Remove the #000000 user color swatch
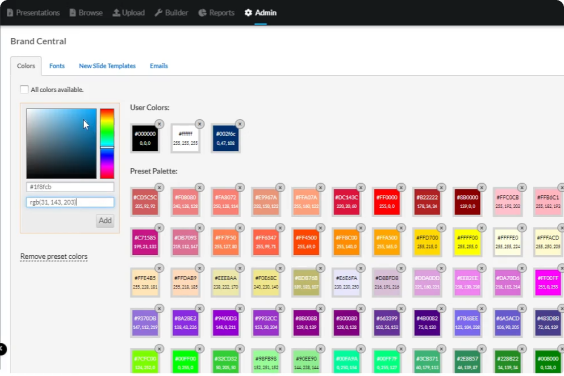 pos(159,124)
